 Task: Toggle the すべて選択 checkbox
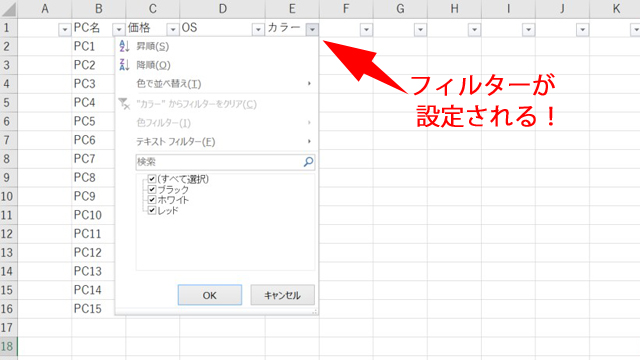(152, 179)
